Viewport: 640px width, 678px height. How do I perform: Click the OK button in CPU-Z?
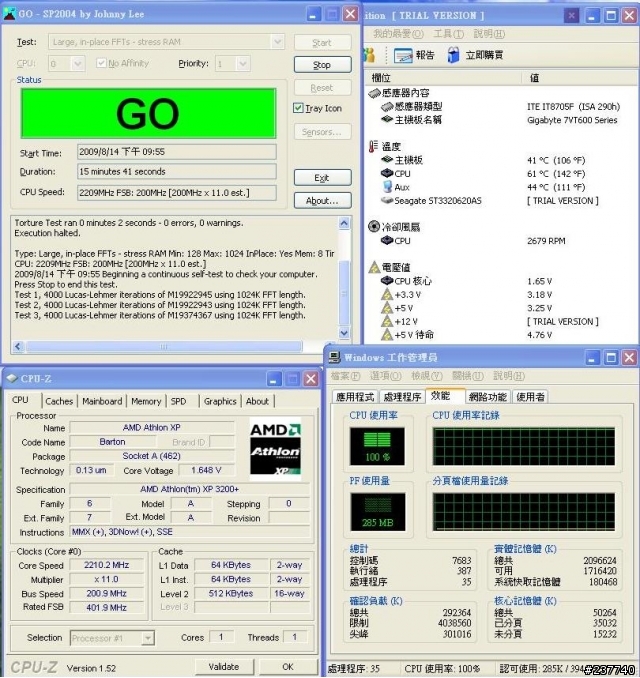coord(288,667)
